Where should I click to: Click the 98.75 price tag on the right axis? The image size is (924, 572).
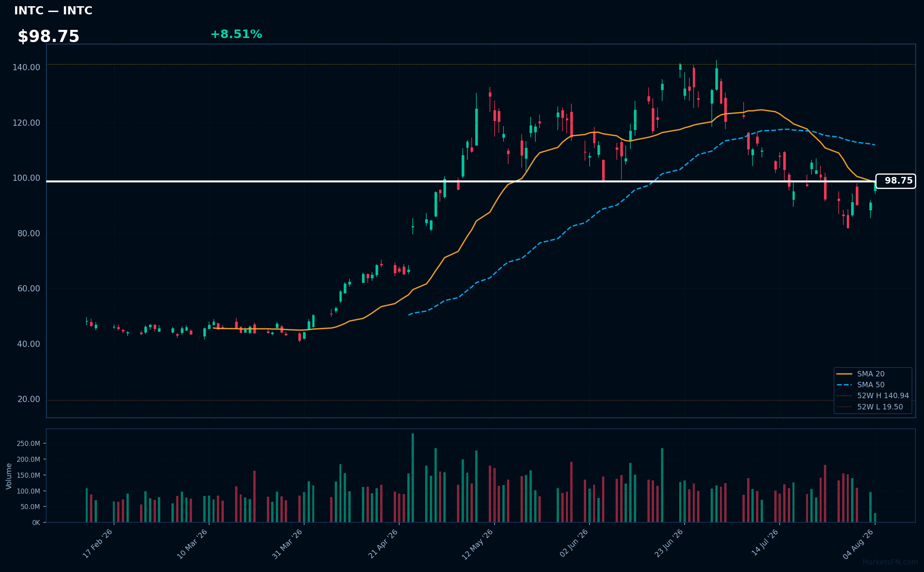click(x=896, y=181)
